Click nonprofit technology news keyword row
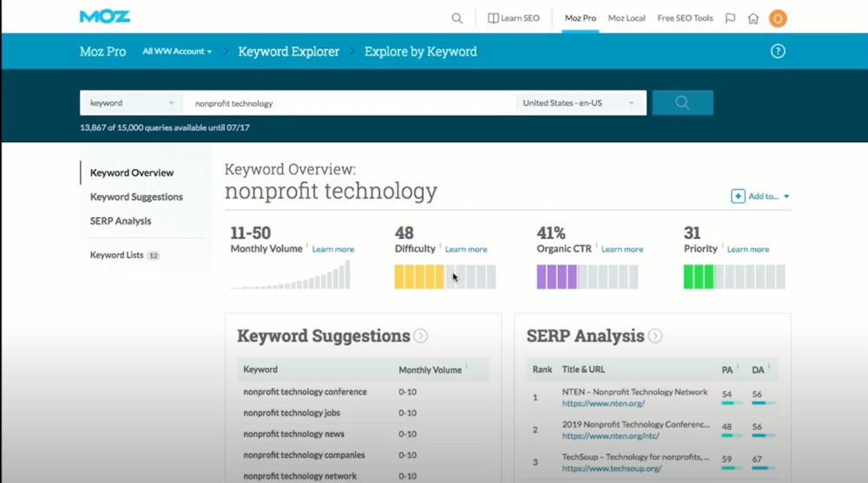 click(363, 434)
